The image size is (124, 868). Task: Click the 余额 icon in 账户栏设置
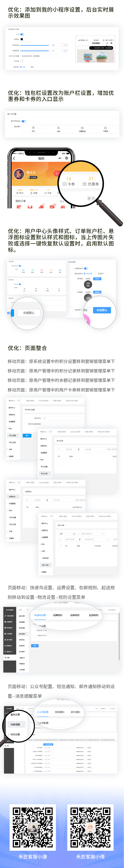click(58, 128)
